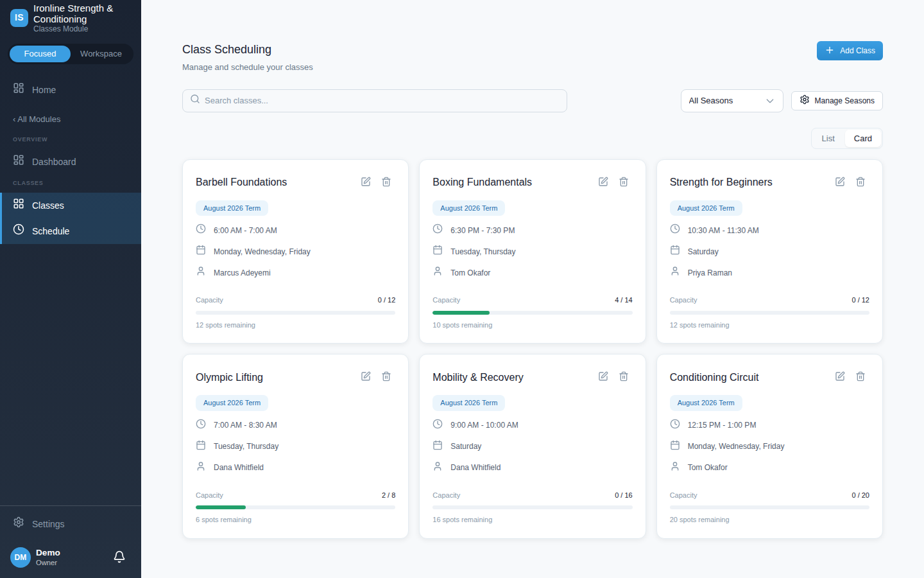Click the DM user avatar
Viewport: 924px width, 578px height.
click(x=21, y=557)
